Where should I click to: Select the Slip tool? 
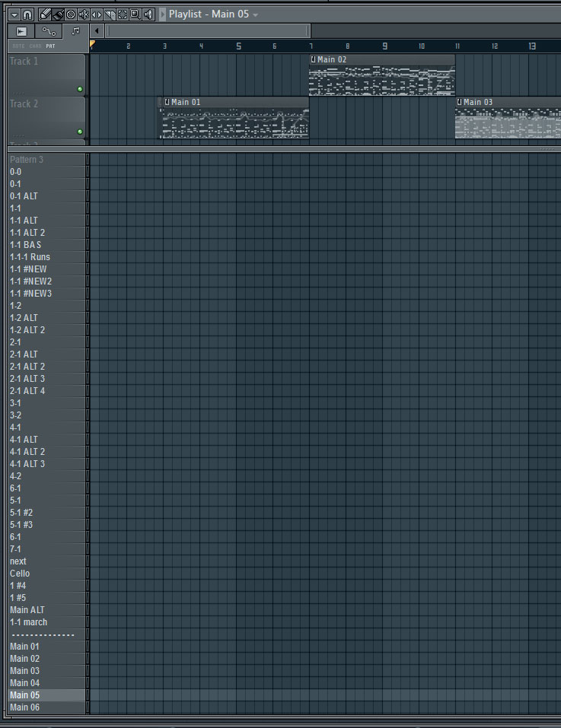[97, 14]
